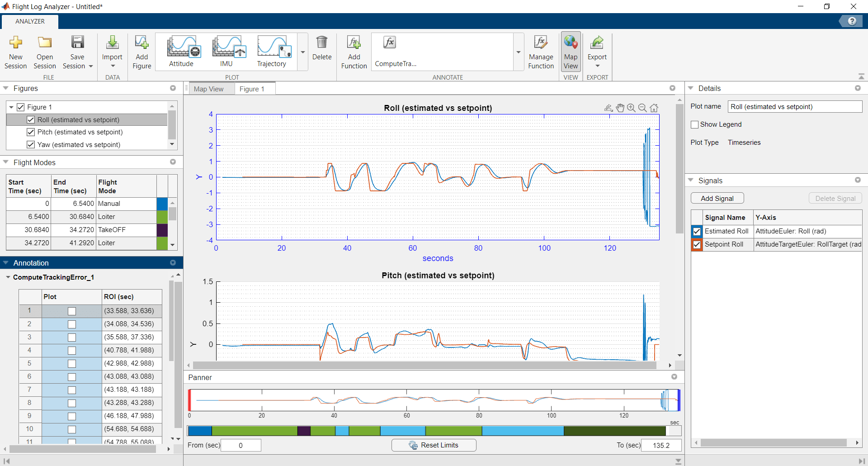Select the IMU plot template
This screenshot has width=868, height=466.
[227, 47]
